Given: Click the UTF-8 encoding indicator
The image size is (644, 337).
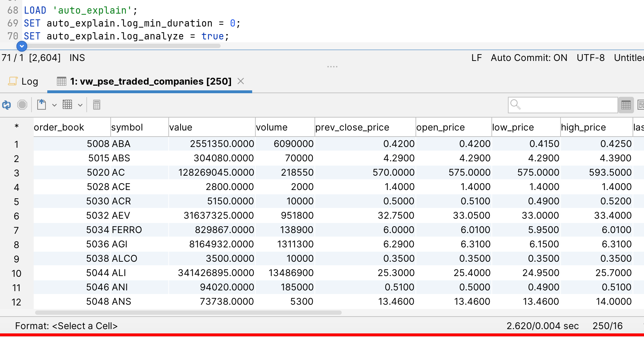Looking at the screenshot, I should [x=590, y=58].
